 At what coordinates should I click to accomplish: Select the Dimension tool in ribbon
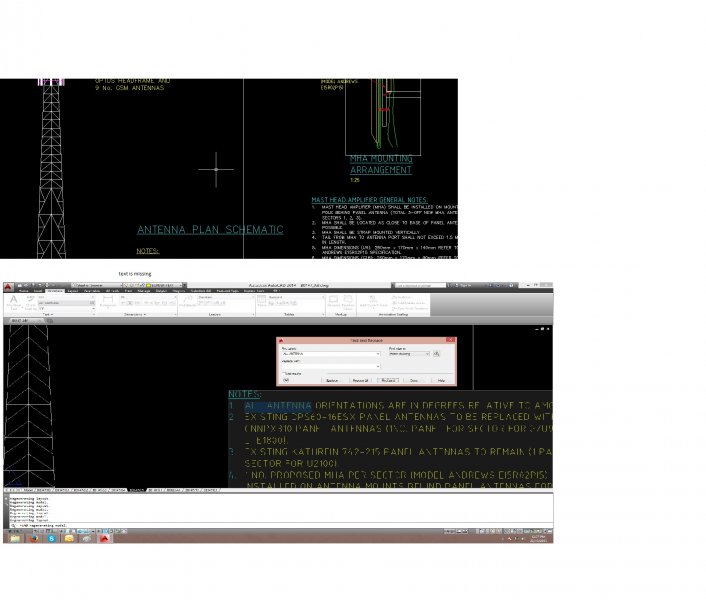[x=108, y=302]
